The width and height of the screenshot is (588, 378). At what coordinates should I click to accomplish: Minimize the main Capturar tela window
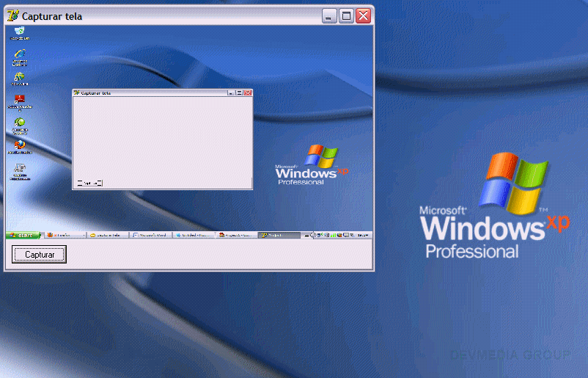[330, 15]
